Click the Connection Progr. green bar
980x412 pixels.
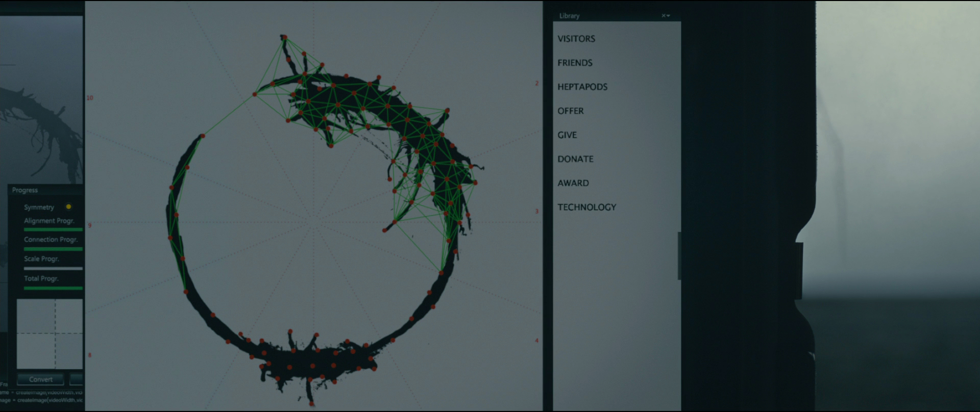point(53,249)
